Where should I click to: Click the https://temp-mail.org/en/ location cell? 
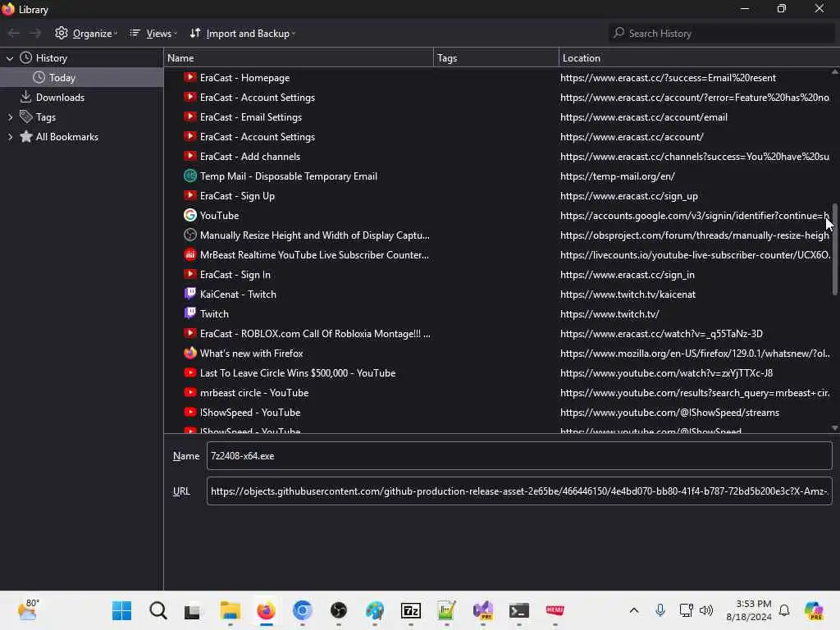click(617, 176)
